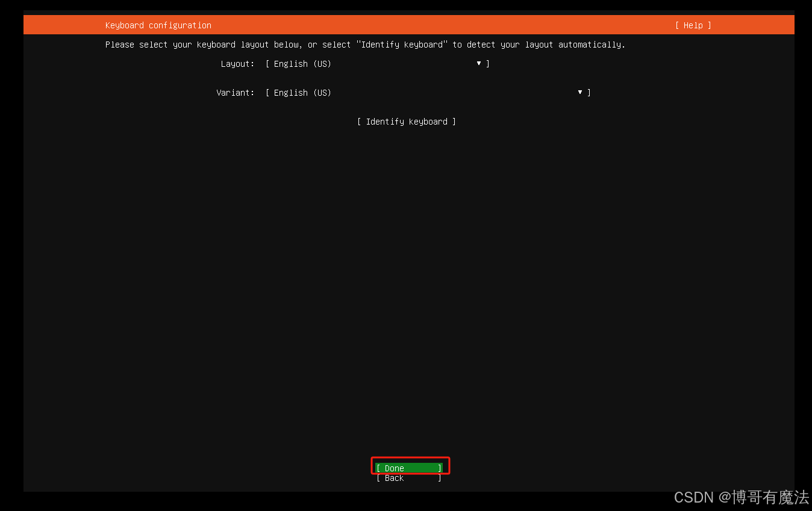Confirm keyboard settings with Done
This screenshot has width=812, height=511.
point(410,468)
